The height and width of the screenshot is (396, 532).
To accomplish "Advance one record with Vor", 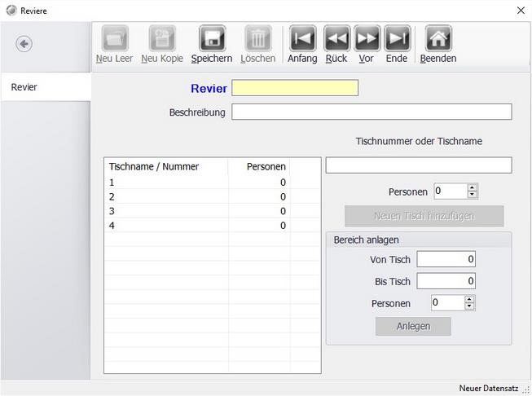I will (367, 38).
